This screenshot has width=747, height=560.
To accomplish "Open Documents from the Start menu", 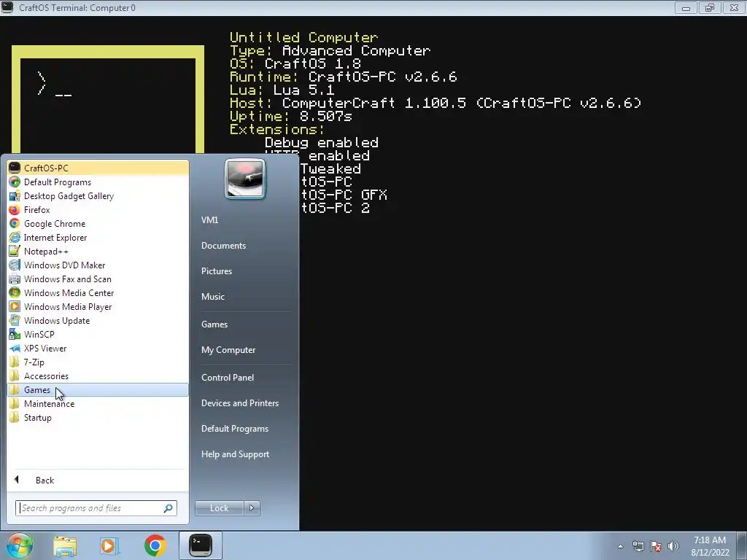I will pyautogui.click(x=223, y=246).
